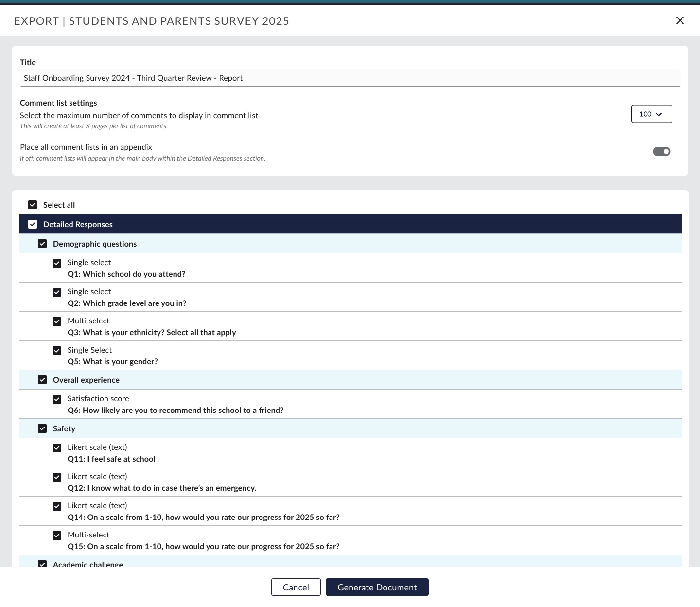Uncheck Q11 I feel safe at school
This screenshot has width=700, height=607.
(57, 448)
